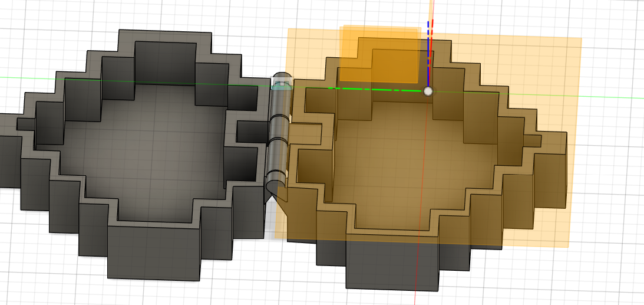The height and width of the screenshot is (305, 644).
Task: Select the small notch on left shell's left side
Action: (25, 124)
